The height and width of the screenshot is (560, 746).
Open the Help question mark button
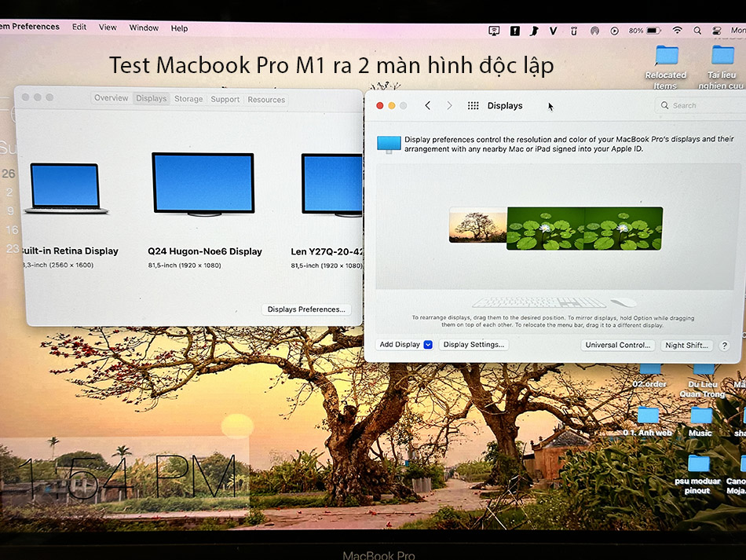pos(724,346)
